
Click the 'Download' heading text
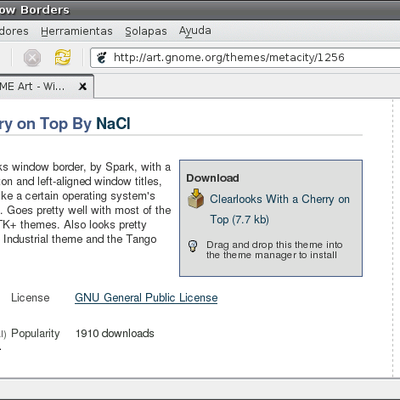pos(213,178)
